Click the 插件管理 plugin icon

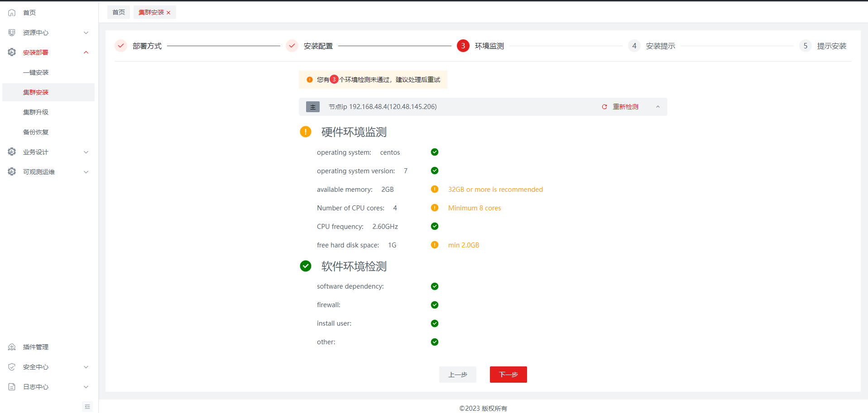pyautogui.click(x=12, y=347)
